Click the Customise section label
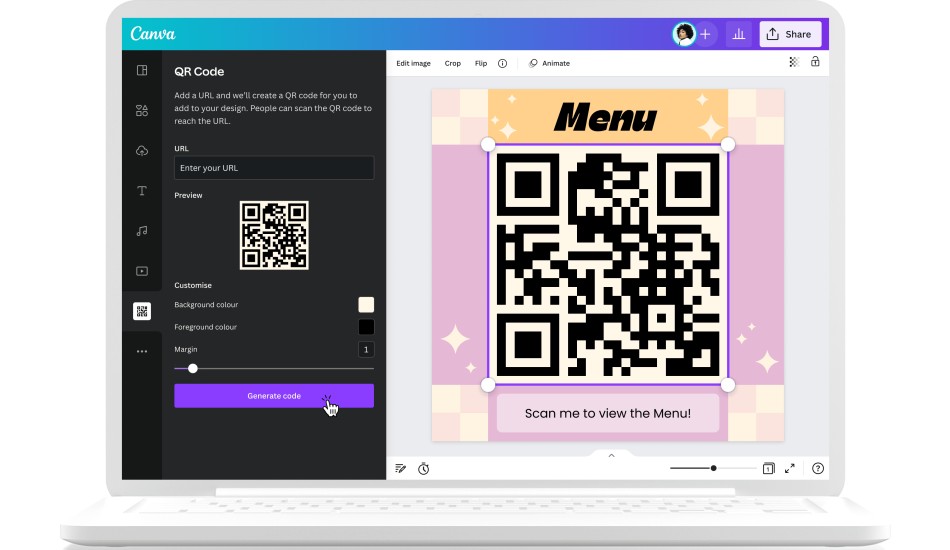Screen dimensions: 950x550 (x=193, y=285)
